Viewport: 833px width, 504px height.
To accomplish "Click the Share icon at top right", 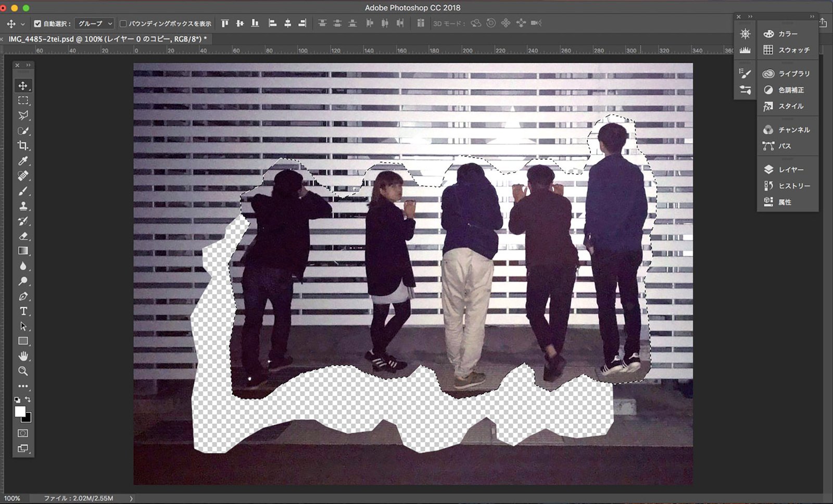I will coord(823,22).
